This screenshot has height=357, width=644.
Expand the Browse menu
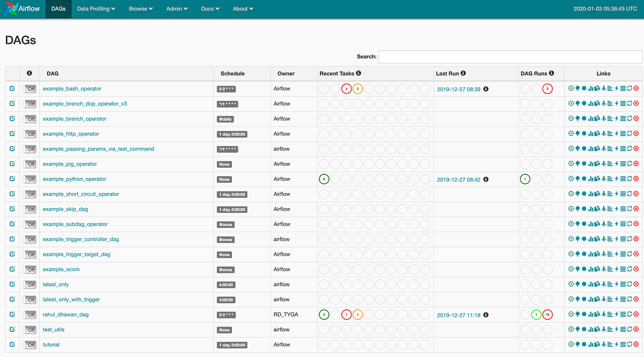point(141,9)
